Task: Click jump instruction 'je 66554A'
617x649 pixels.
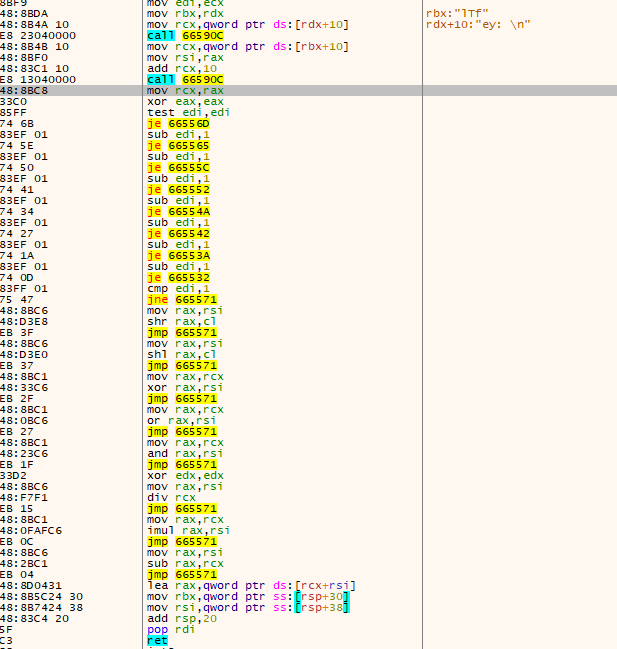Action: pos(178,212)
